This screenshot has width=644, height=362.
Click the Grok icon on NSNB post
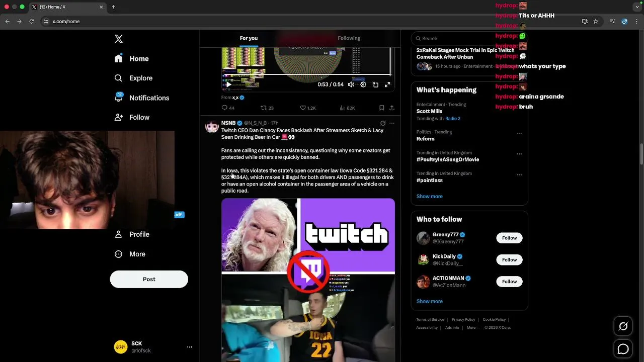tap(383, 123)
